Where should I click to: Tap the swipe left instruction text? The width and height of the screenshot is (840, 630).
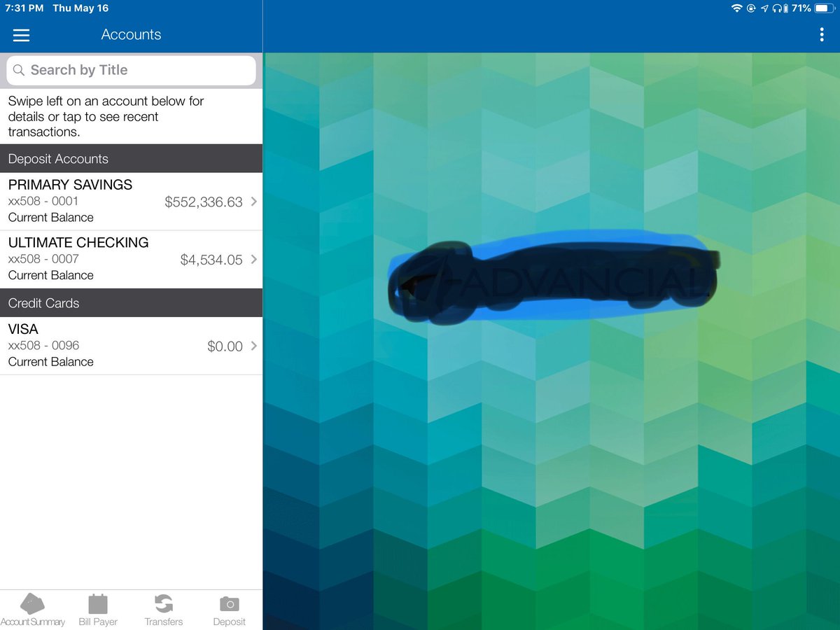pos(106,116)
